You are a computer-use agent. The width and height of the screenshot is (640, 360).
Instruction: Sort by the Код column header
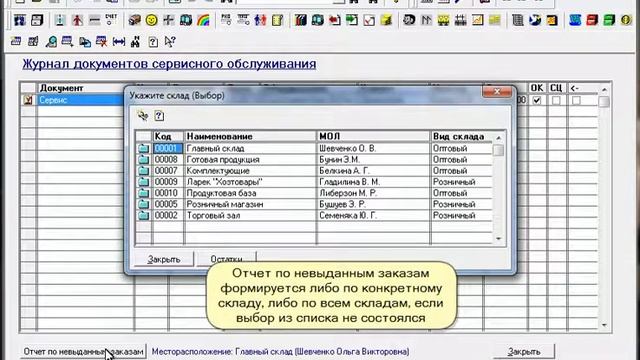168,136
